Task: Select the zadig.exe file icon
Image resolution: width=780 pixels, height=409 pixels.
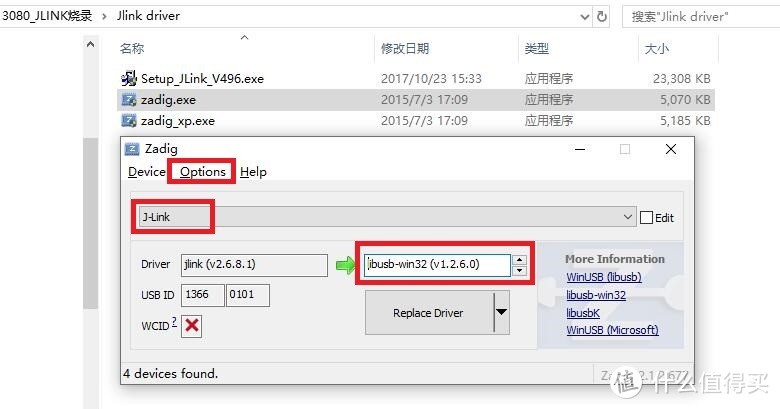Action: pos(129,100)
